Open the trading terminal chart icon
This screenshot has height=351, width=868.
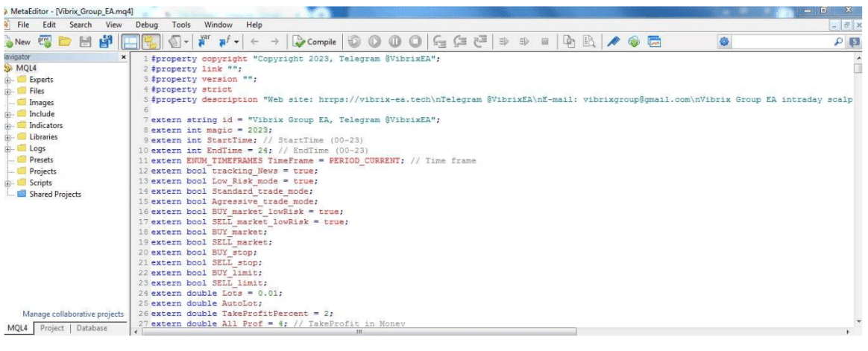654,42
